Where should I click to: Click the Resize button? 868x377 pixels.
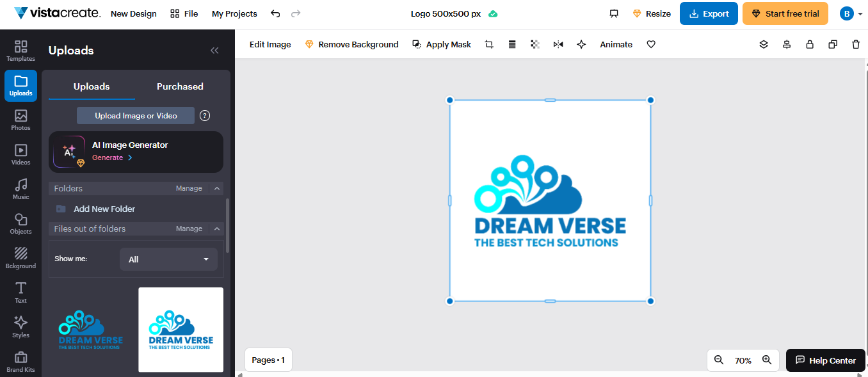tap(652, 13)
